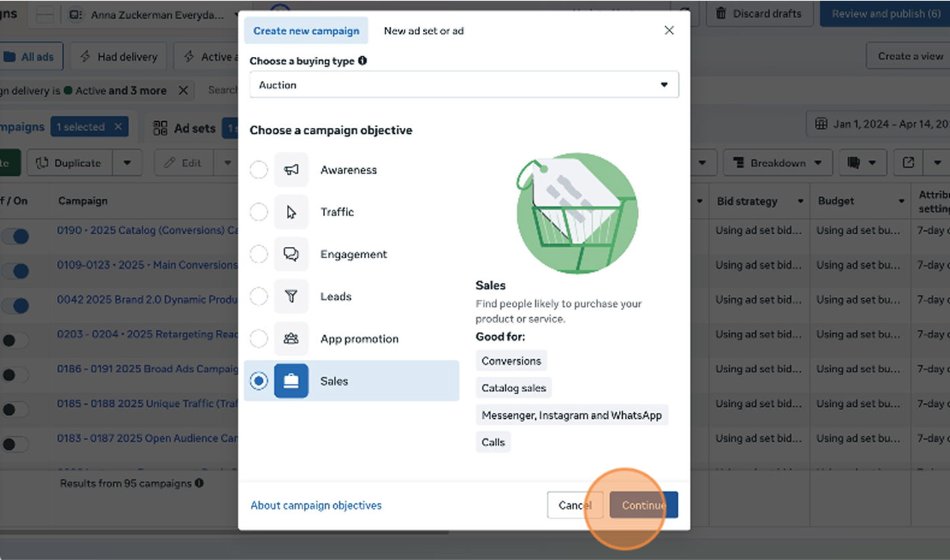The height and width of the screenshot is (560, 950).
Task: Expand the Breakdown dropdown
Action: coord(777,163)
